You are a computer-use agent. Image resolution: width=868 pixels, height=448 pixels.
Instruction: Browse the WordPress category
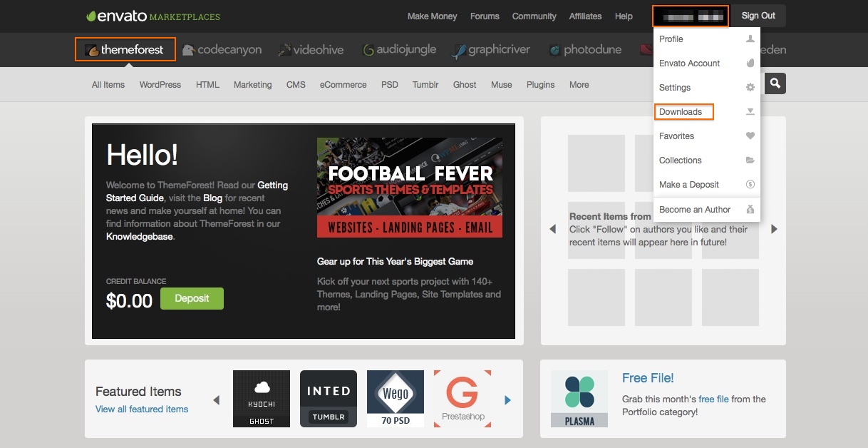[160, 85]
